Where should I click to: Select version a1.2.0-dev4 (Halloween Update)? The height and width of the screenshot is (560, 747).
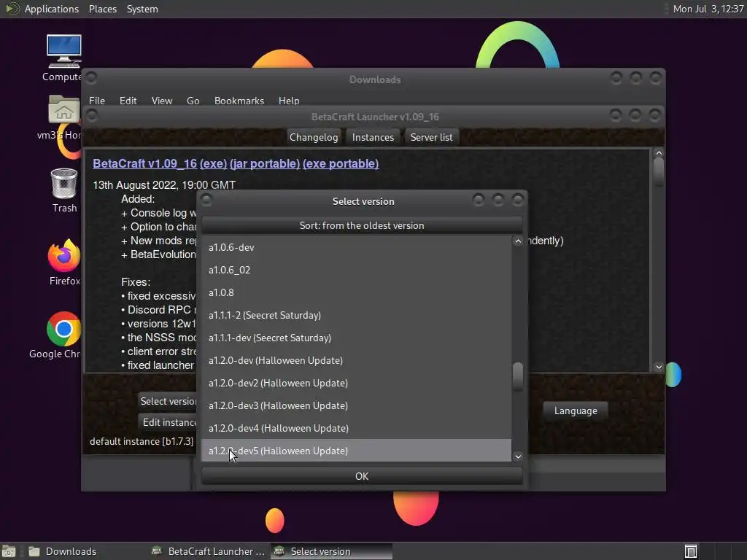pos(356,428)
